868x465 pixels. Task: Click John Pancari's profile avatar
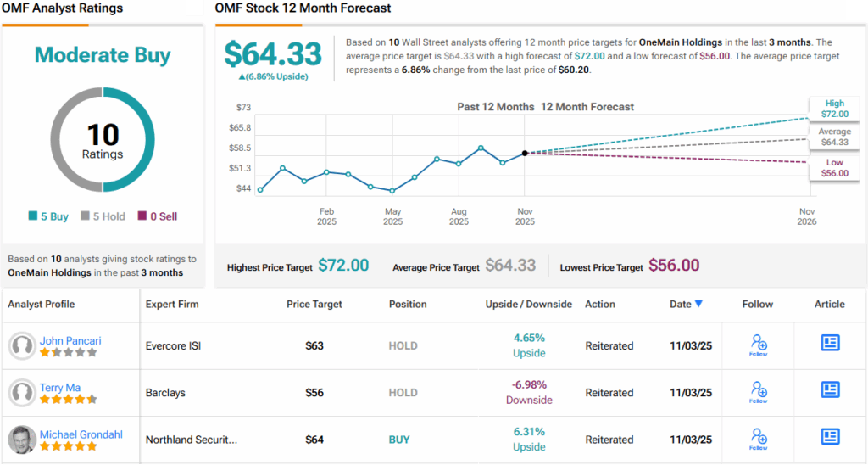(x=22, y=345)
